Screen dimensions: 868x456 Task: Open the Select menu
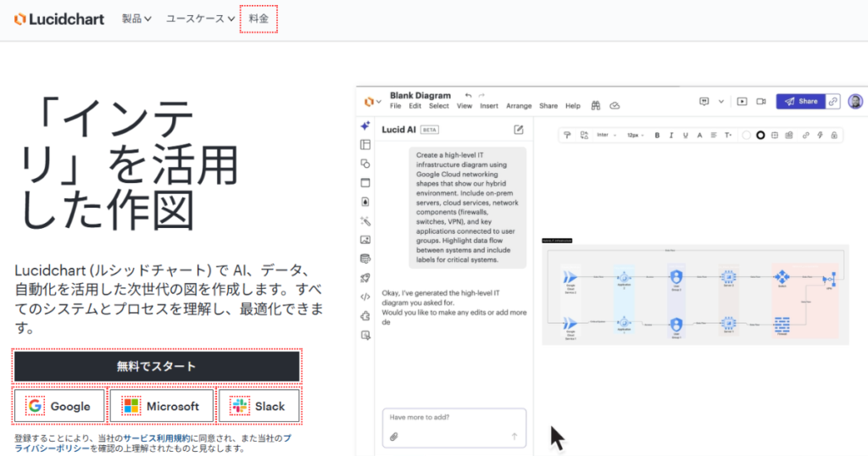[438, 106]
